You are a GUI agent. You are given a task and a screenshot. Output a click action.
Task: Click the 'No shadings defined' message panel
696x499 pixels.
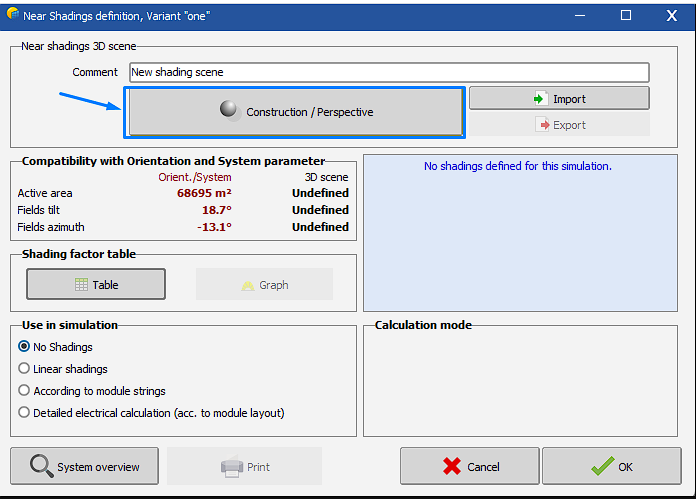click(x=517, y=232)
